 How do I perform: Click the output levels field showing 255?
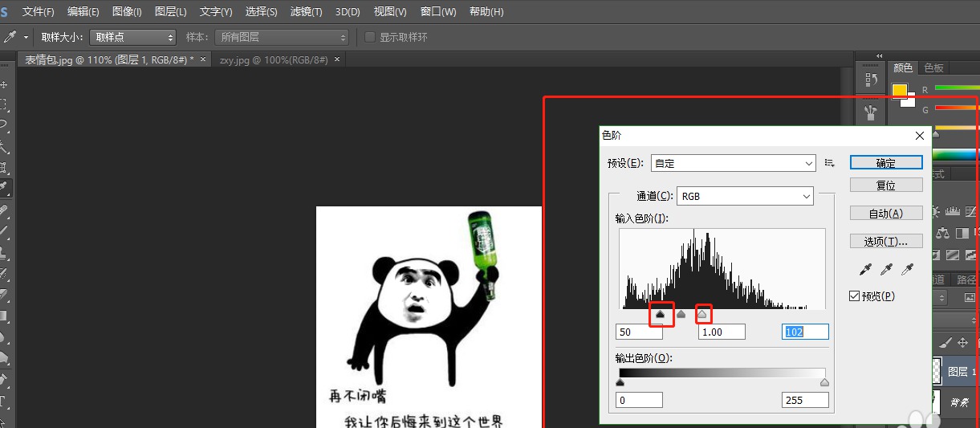(805, 400)
